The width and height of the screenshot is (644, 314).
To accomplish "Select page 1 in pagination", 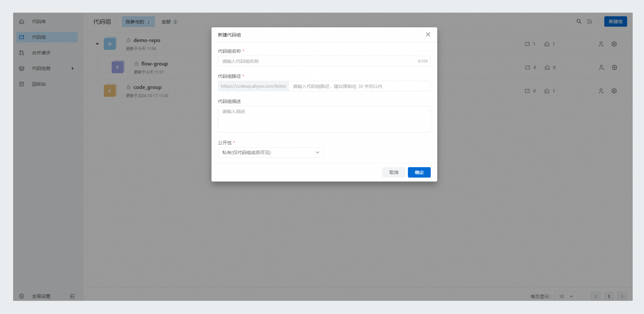I will click(609, 297).
